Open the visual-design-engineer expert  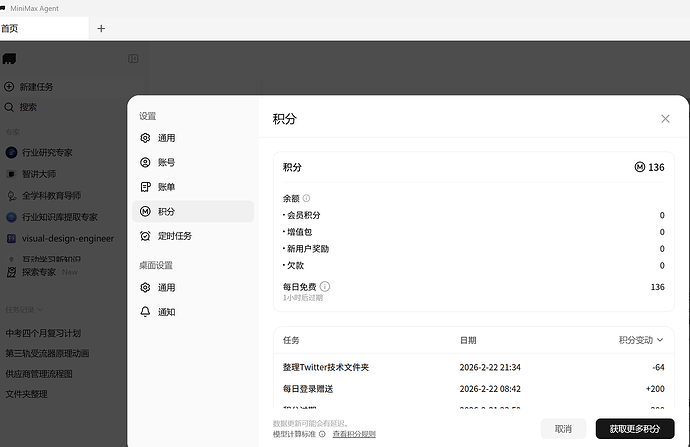coord(68,238)
